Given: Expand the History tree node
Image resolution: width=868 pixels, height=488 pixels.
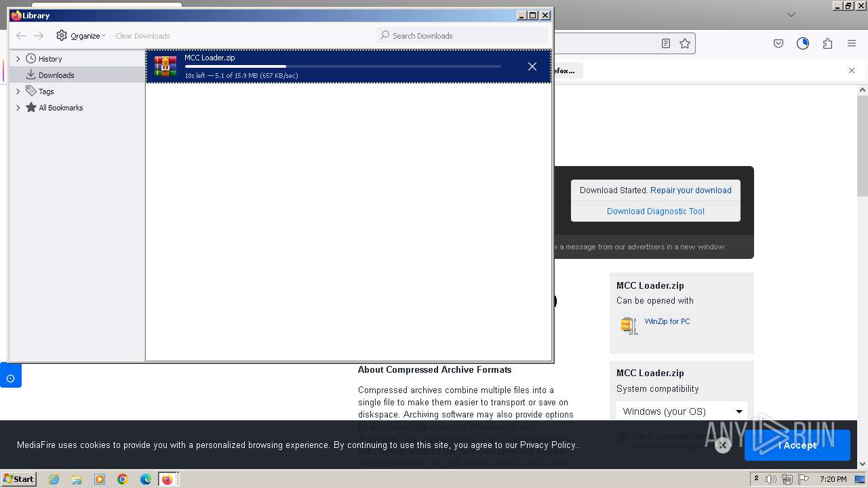Looking at the screenshot, I should [x=18, y=59].
